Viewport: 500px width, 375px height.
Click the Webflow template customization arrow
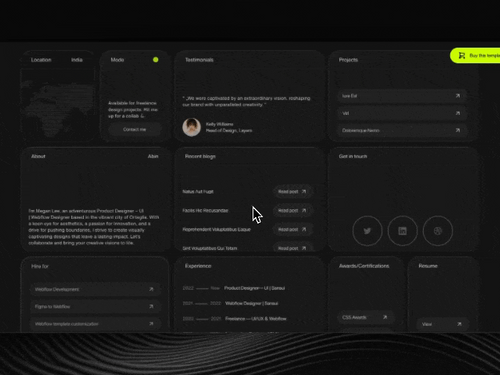pos(151,324)
